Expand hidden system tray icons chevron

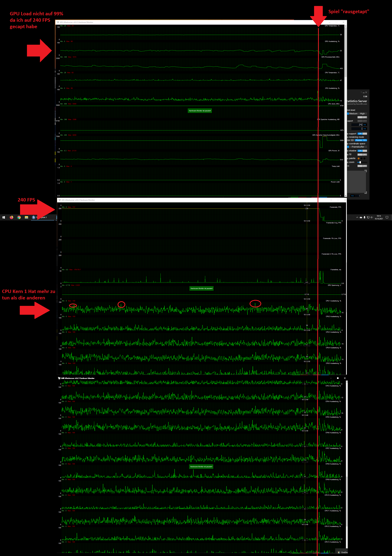click(x=357, y=217)
